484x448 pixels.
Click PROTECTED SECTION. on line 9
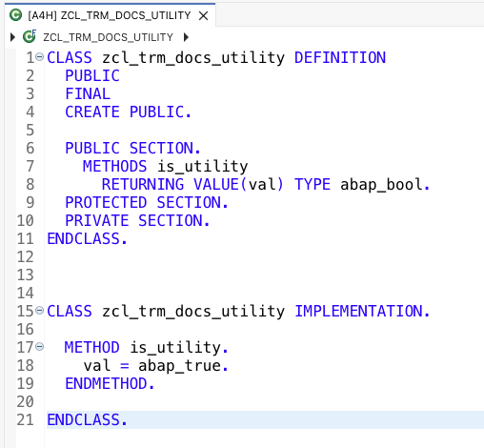pos(147,203)
